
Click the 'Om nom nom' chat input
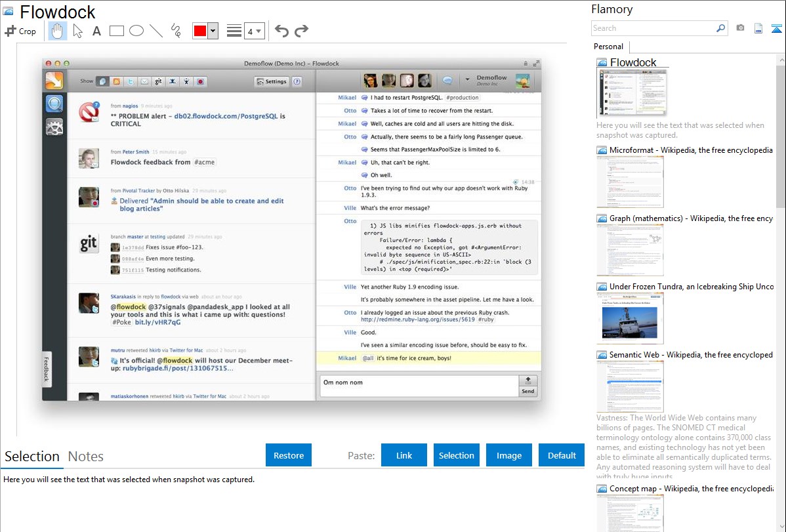point(419,386)
